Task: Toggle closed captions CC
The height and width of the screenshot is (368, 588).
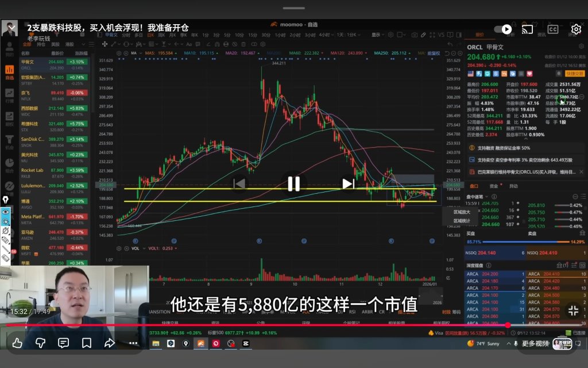Action: click(553, 29)
